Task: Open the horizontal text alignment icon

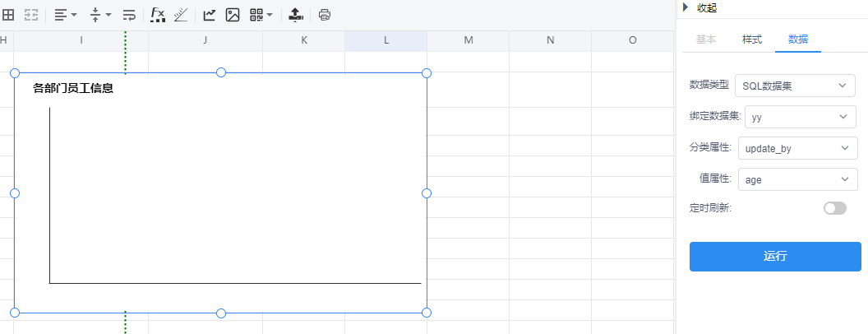Action: [61, 15]
